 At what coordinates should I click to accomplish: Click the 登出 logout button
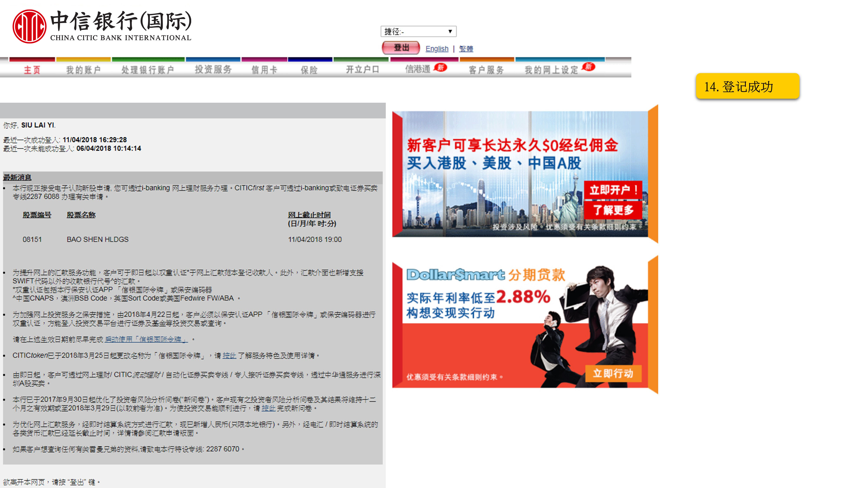401,48
